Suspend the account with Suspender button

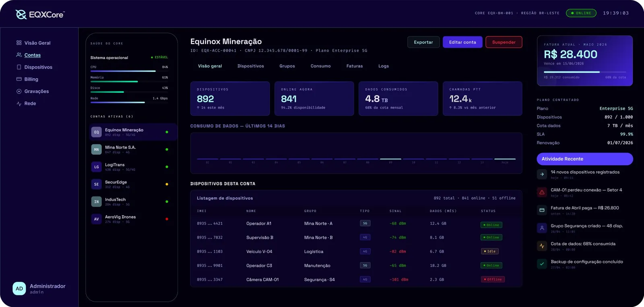[x=504, y=42]
